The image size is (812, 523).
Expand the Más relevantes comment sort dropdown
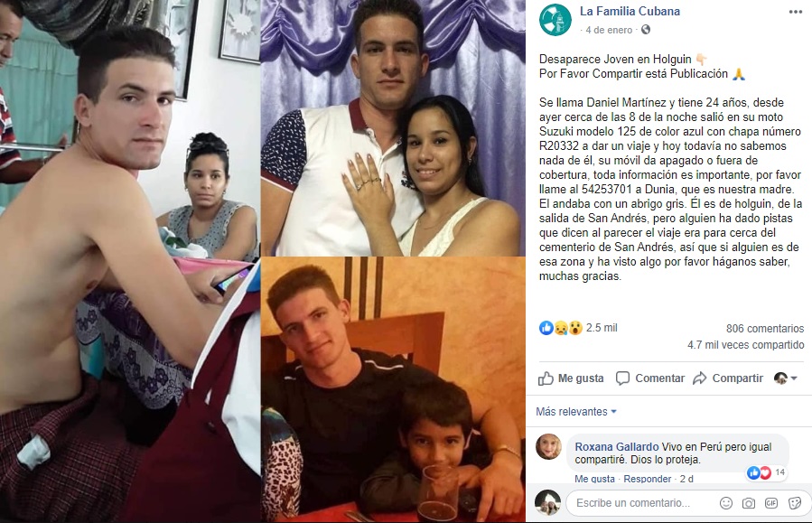pos(576,412)
